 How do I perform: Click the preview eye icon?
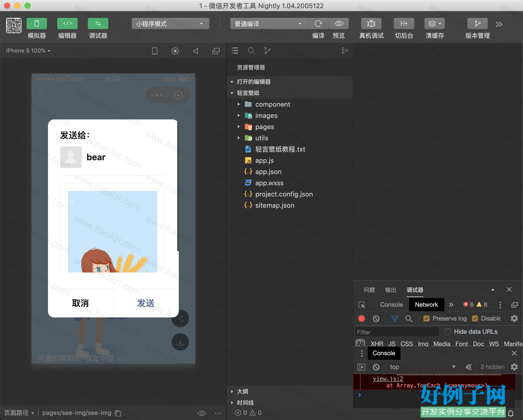339,24
